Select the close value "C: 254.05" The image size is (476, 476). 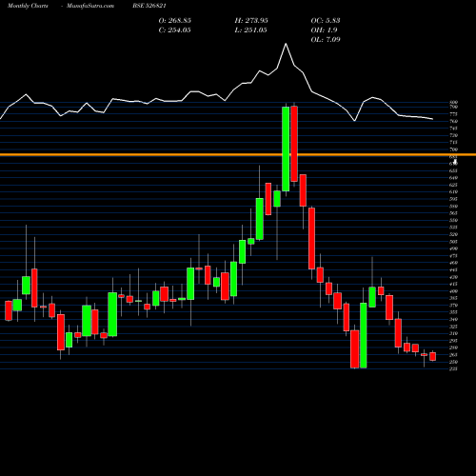174,30
